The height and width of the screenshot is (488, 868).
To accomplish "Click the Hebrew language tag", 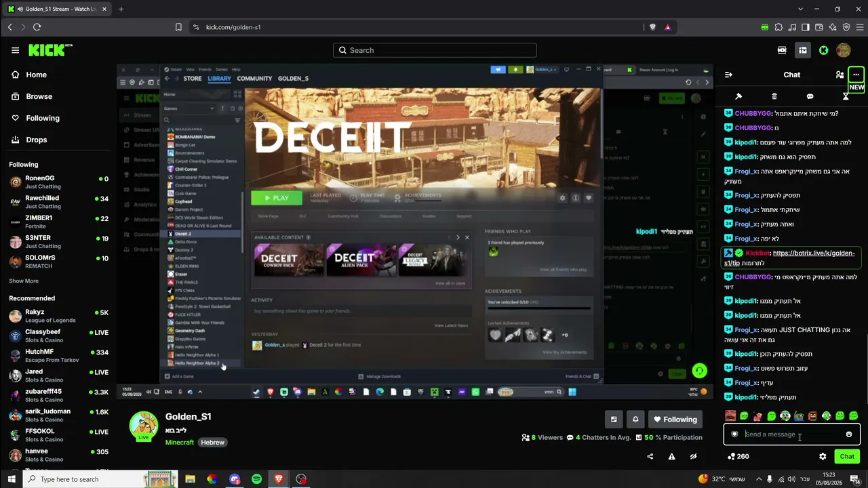I will pyautogui.click(x=212, y=443).
